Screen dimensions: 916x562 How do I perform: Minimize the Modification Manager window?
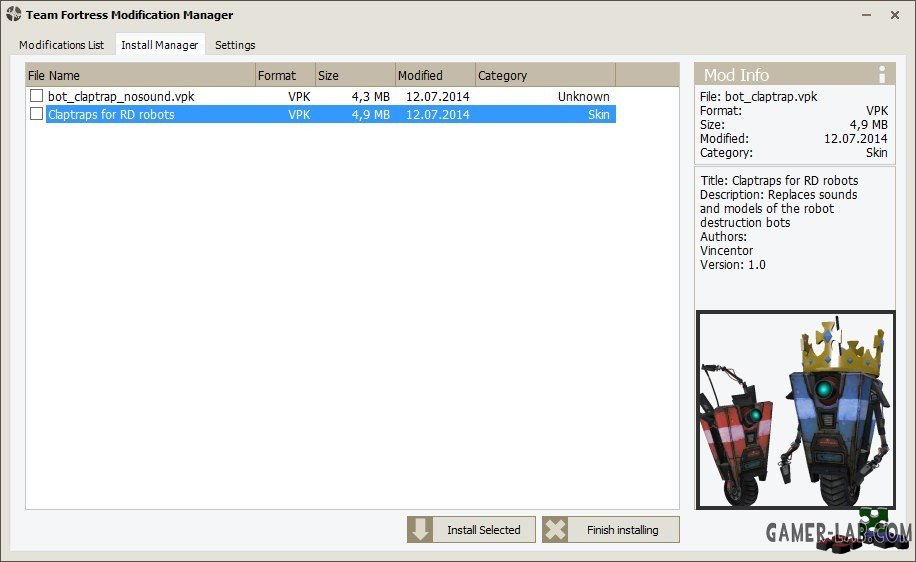coord(866,15)
